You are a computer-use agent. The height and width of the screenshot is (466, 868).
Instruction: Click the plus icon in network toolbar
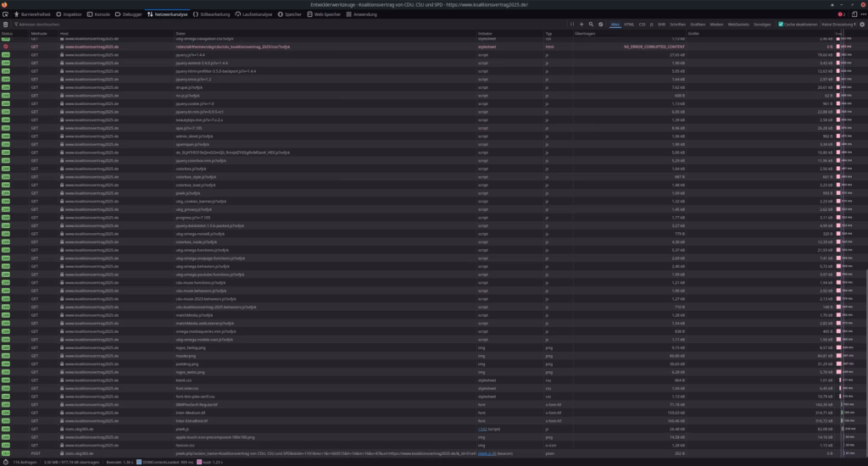581,25
